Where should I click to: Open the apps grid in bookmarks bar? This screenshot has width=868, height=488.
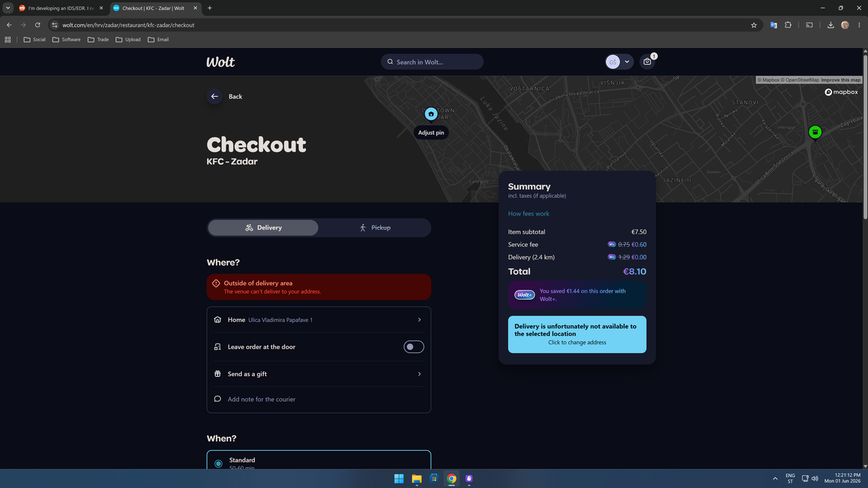point(8,39)
